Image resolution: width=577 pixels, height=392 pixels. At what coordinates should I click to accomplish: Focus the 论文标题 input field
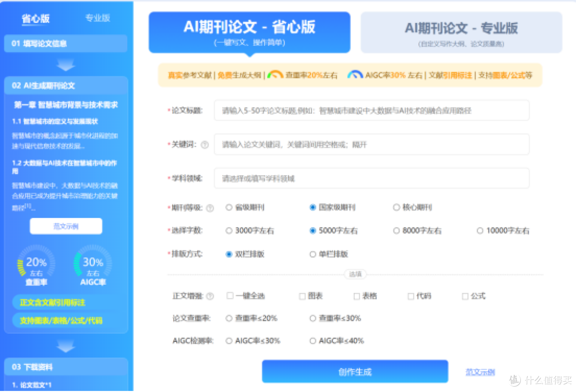point(372,111)
